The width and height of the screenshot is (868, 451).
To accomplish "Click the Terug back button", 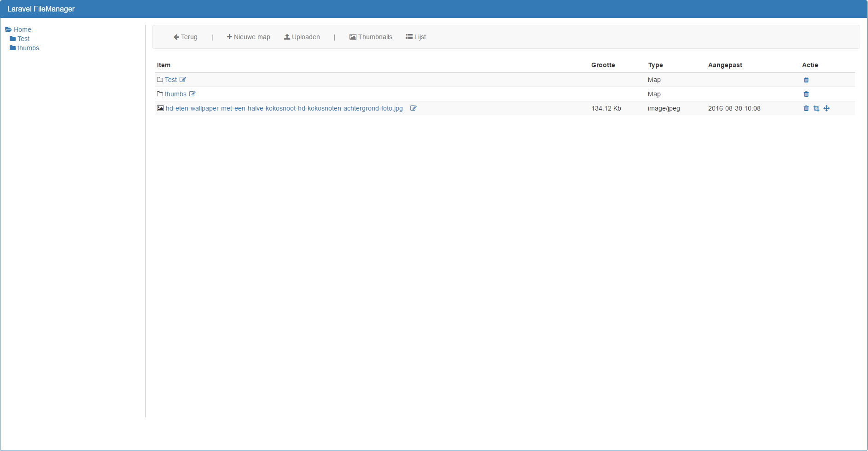I will pyautogui.click(x=186, y=37).
